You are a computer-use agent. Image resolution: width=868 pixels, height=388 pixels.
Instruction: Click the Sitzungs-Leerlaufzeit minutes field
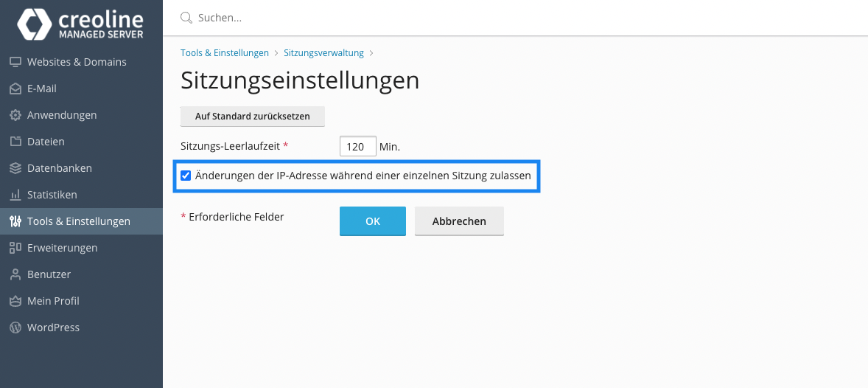point(358,146)
